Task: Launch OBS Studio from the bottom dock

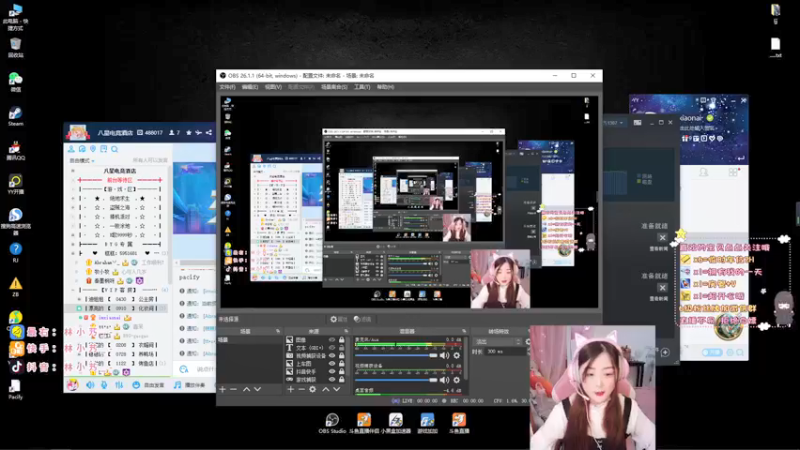Action: point(332,423)
